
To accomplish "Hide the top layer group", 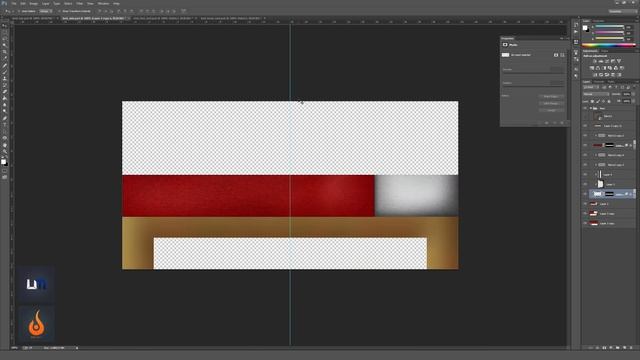I will click(x=585, y=108).
